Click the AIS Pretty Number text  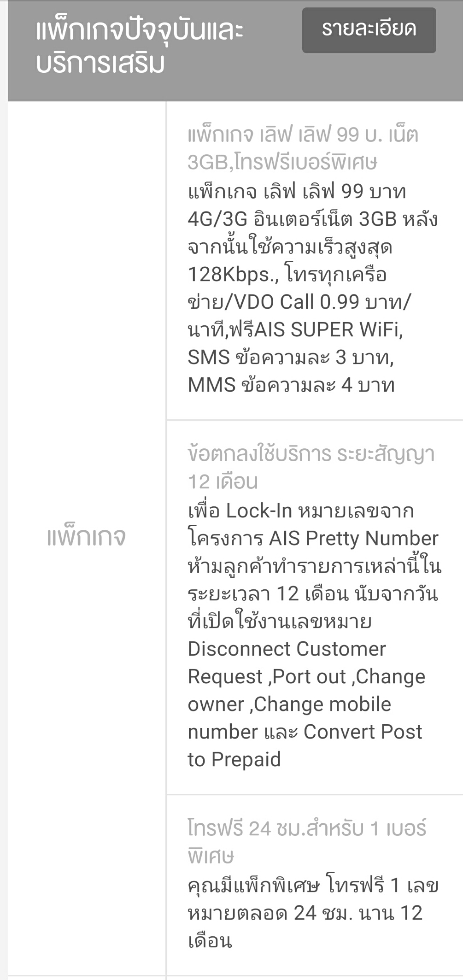click(x=353, y=539)
